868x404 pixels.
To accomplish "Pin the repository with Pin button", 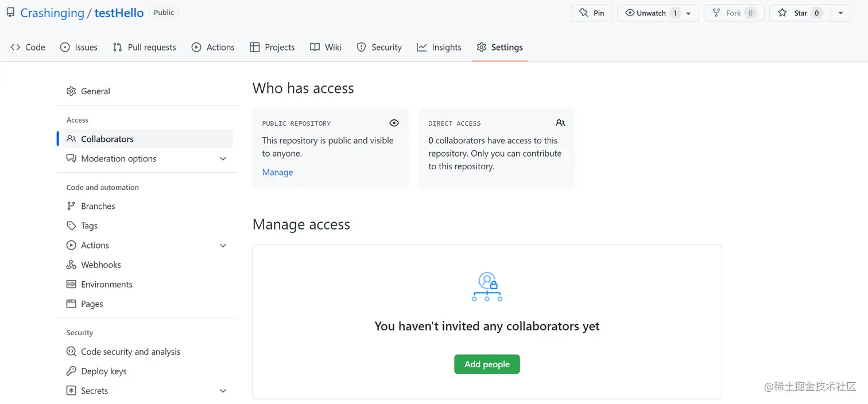I will coord(591,13).
